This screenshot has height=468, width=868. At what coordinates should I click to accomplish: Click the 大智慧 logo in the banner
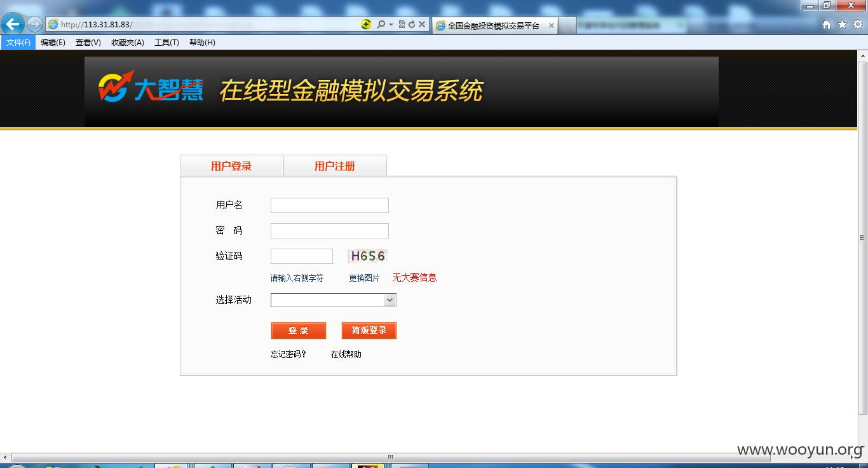click(151, 88)
